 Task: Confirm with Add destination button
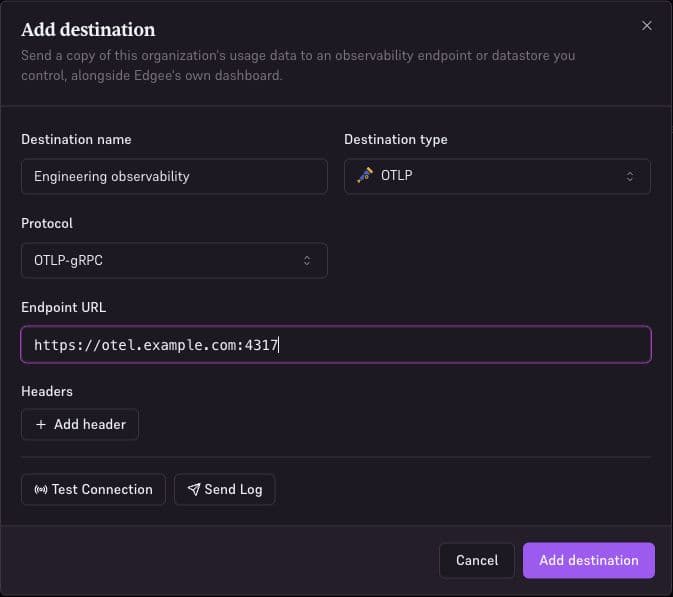[x=589, y=560]
